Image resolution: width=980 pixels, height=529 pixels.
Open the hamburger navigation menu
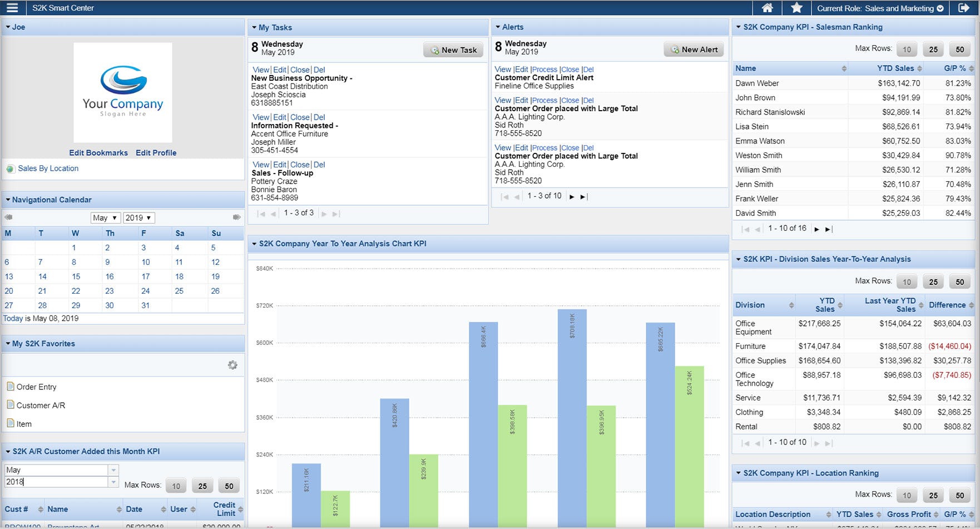12,8
